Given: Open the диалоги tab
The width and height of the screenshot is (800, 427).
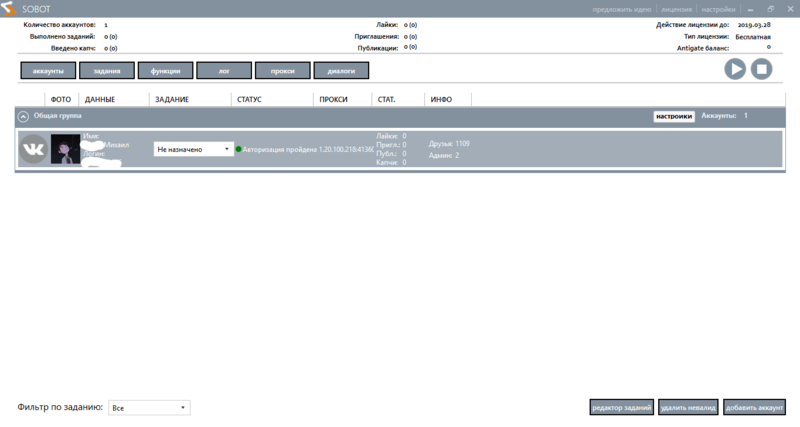Looking at the screenshot, I should pos(341,71).
